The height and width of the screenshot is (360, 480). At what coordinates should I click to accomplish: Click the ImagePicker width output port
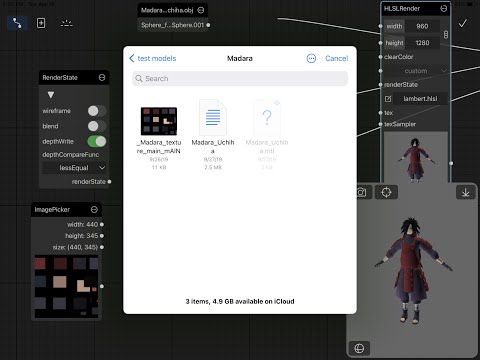tap(102, 225)
